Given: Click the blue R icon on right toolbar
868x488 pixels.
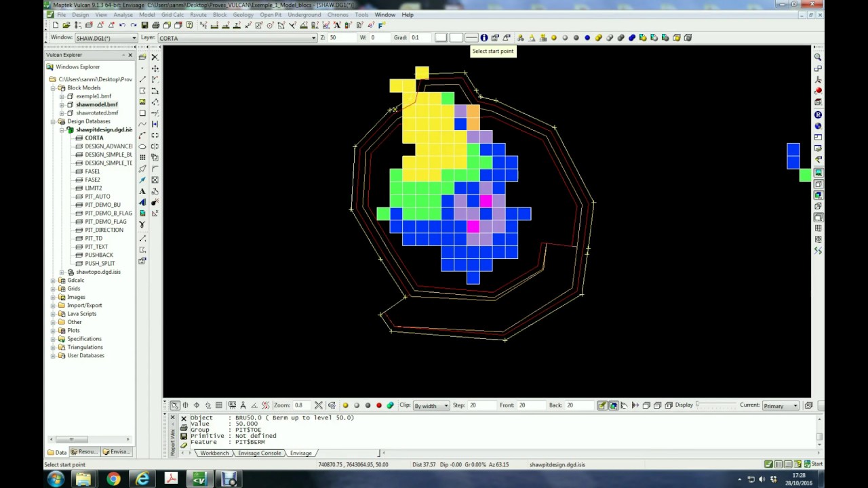Looking at the screenshot, I should coord(818,115).
